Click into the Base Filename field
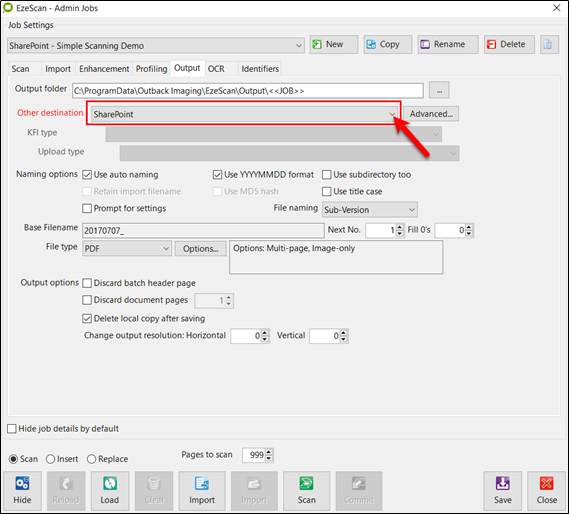The image size is (569, 514). pyautogui.click(x=203, y=231)
